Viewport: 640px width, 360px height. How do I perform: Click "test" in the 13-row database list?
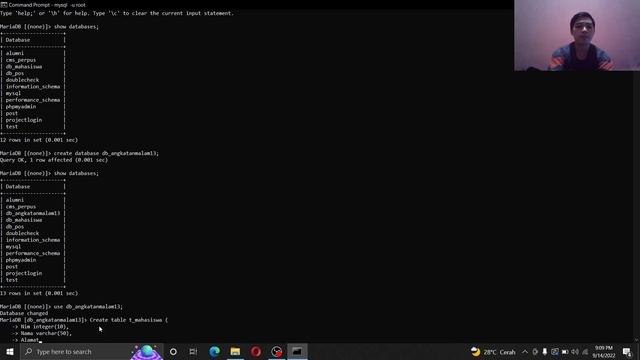pyautogui.click(x=12, y=280)
